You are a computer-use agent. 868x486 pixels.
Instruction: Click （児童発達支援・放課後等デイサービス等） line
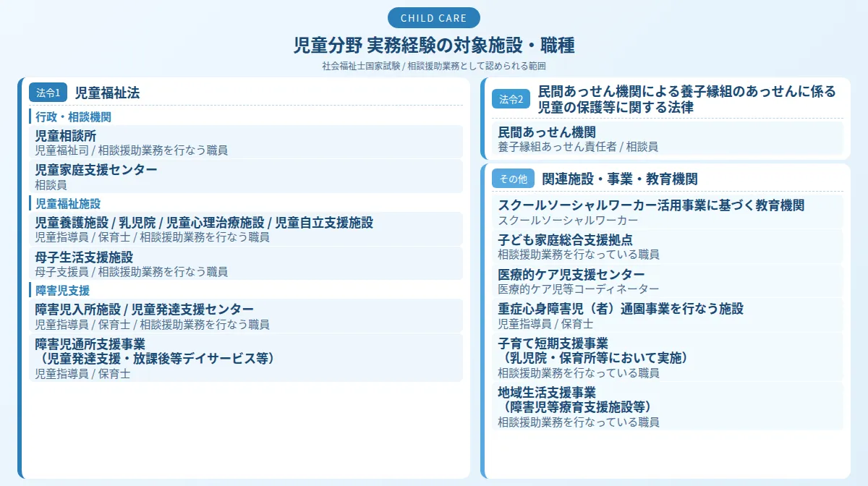coord(156,358)
